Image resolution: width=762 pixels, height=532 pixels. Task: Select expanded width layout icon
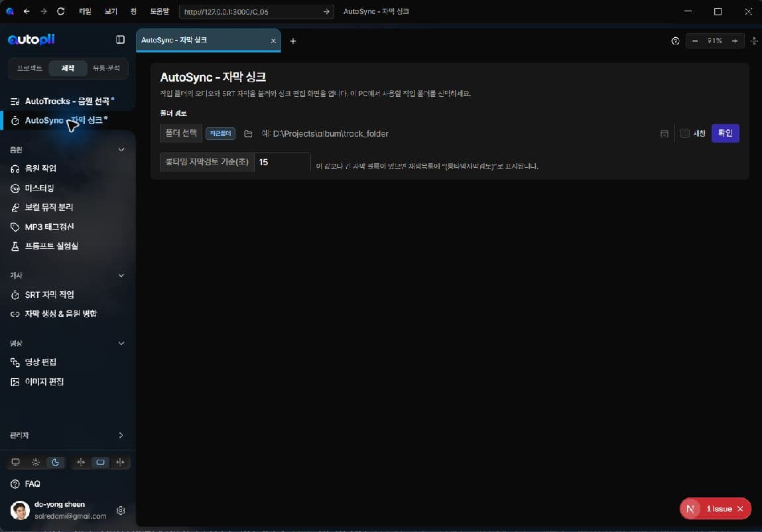(120, 462)
